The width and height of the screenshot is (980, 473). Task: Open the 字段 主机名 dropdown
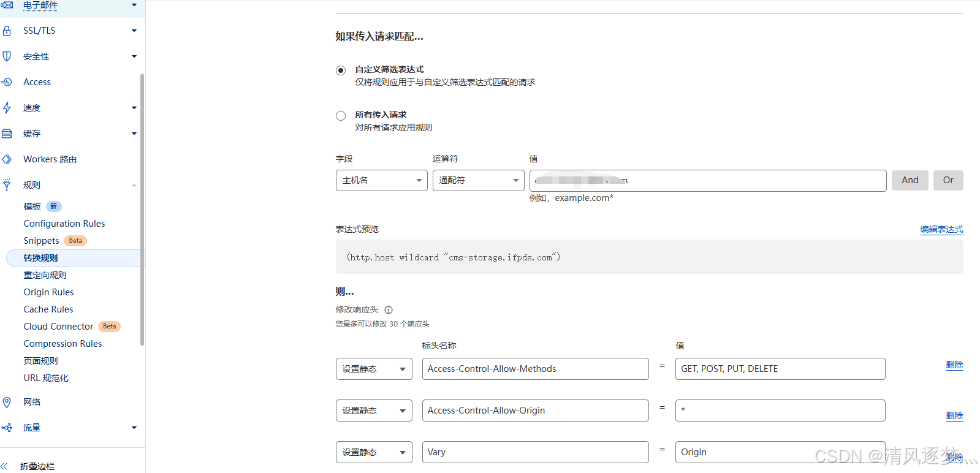[382, 180]
